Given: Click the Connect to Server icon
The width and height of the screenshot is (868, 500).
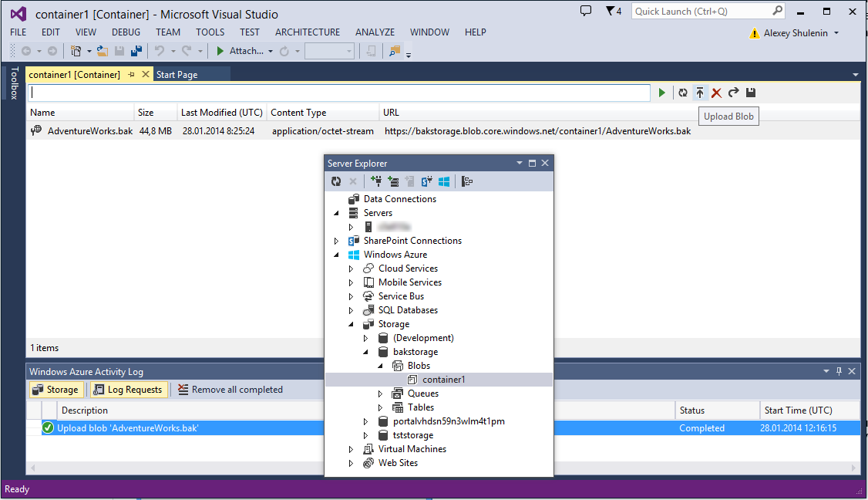Looking at the screenshot, I should pos(393,181).
